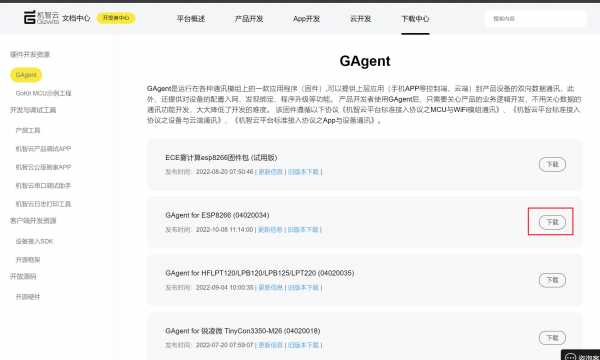Open 更新信息 link for ECE esp8266 package
Screen dimensions: 600x360
[x=271, y=172]
